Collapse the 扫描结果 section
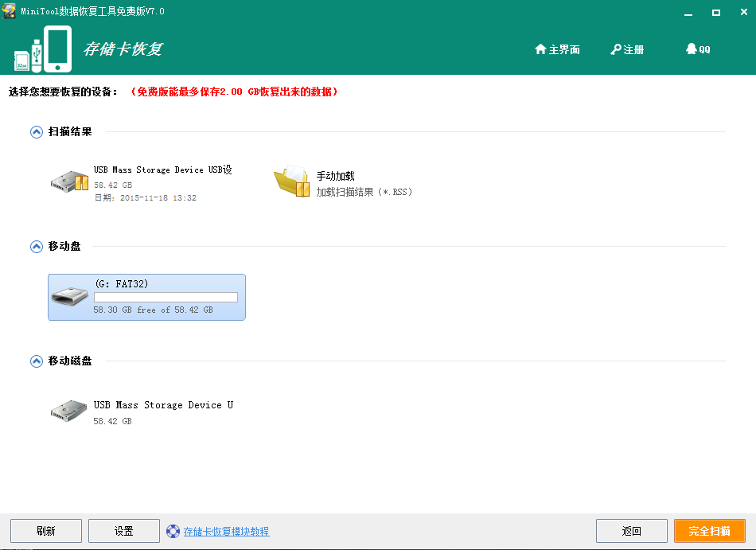 [37, 131]
